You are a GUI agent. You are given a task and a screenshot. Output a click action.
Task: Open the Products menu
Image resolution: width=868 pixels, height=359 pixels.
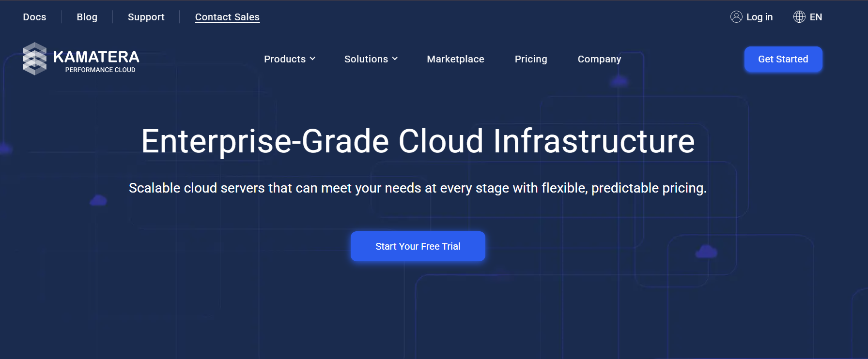tap(290, 59)
